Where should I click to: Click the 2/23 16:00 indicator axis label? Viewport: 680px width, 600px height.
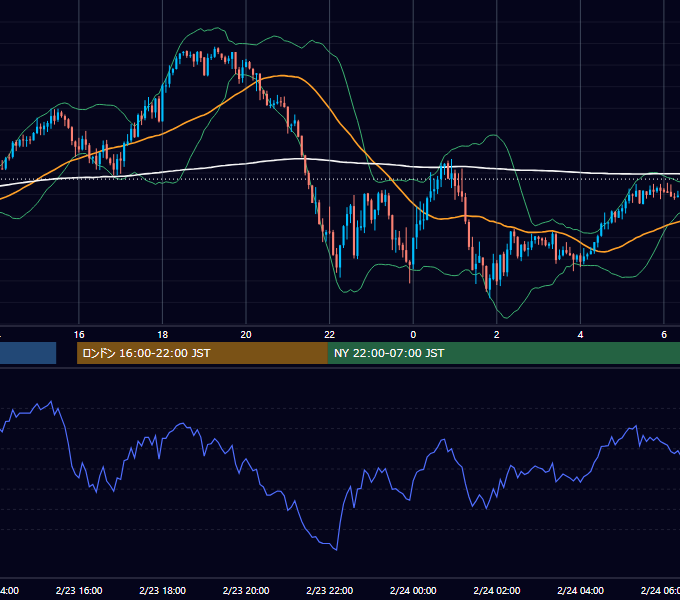(79, 590)
